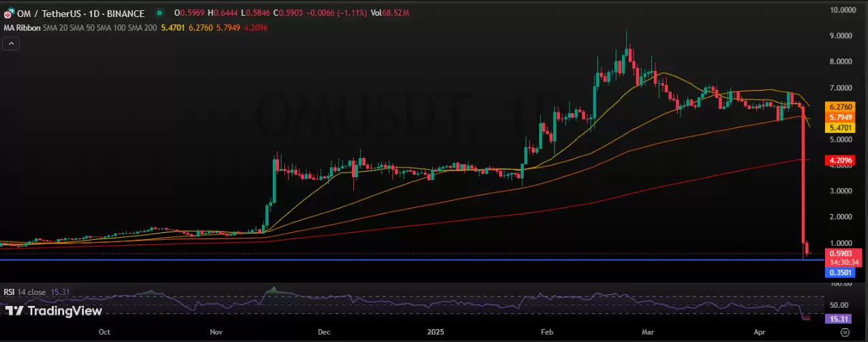The height and width of the screenshot is (342, 868).
Task: Open chart settings gear icon
Action: 845,332
